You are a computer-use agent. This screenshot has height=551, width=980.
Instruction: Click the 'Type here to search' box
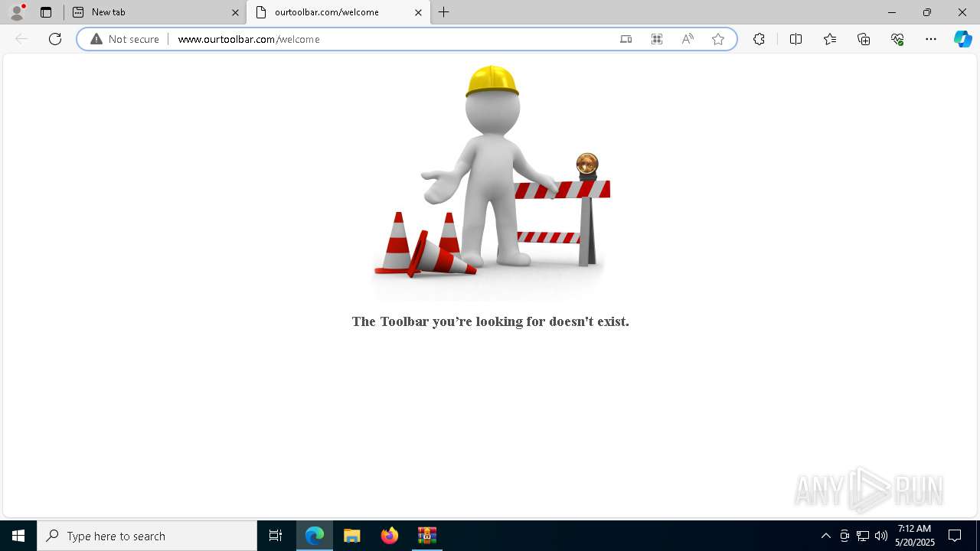[147, 536]
